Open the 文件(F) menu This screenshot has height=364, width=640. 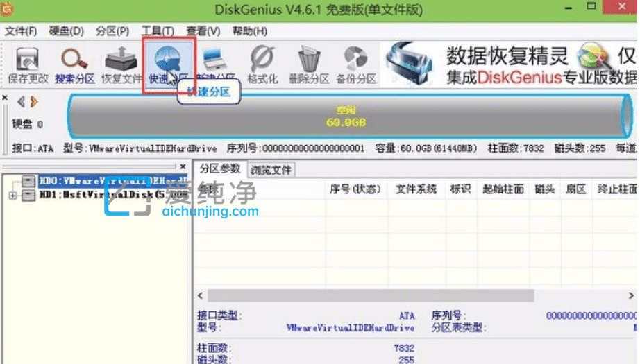click(20, 31)
